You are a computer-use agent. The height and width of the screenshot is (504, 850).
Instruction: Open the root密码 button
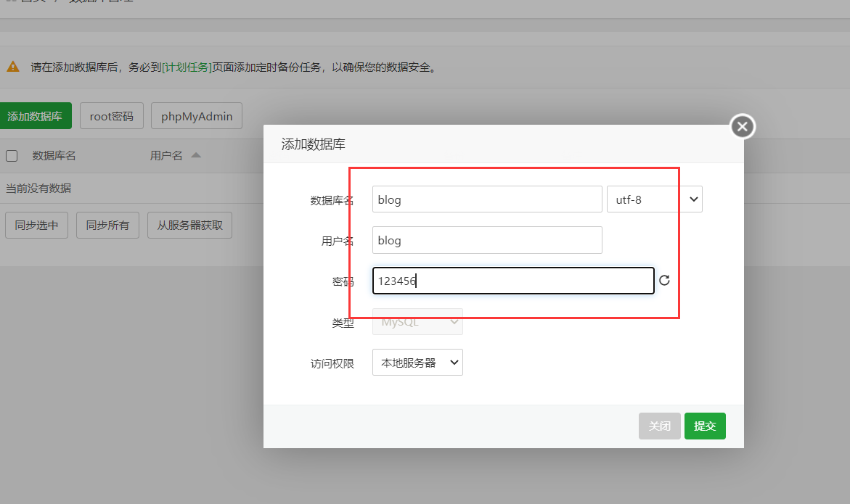(112, 116)
